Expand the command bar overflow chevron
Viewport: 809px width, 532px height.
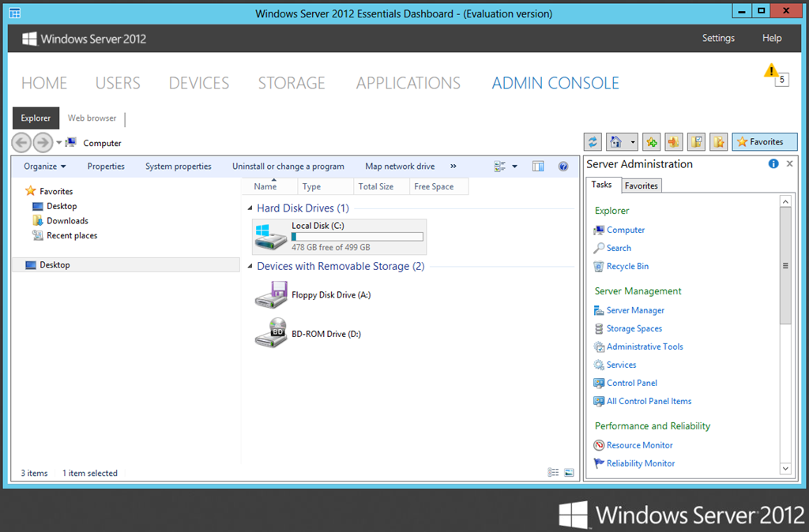[453, 167]
